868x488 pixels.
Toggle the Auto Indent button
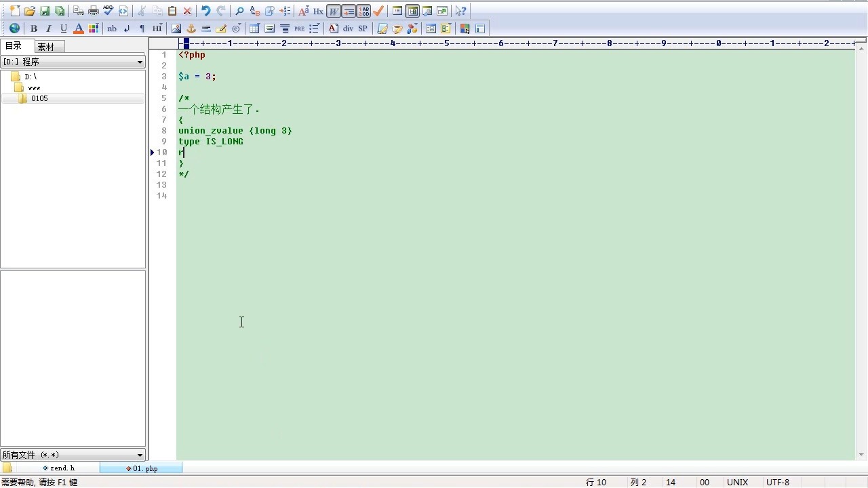[349, 11]
